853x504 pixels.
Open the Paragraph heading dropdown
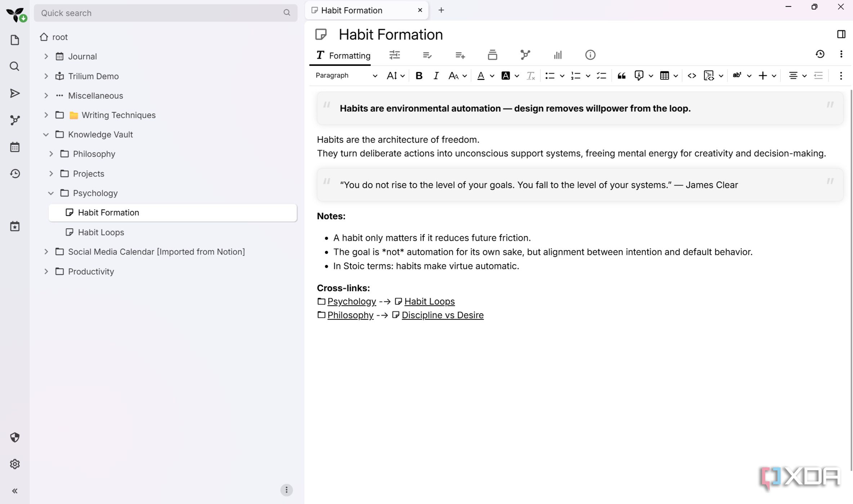(x=346, y=76)
